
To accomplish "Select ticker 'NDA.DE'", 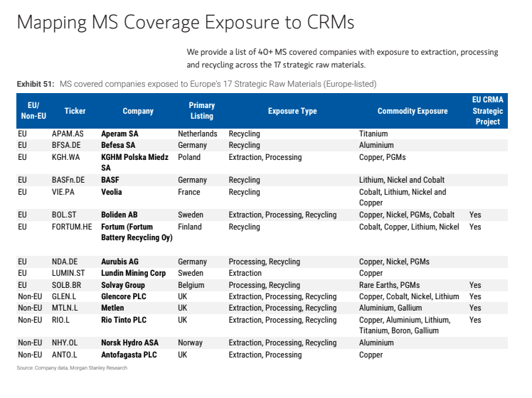I will [x=65, y=262].
